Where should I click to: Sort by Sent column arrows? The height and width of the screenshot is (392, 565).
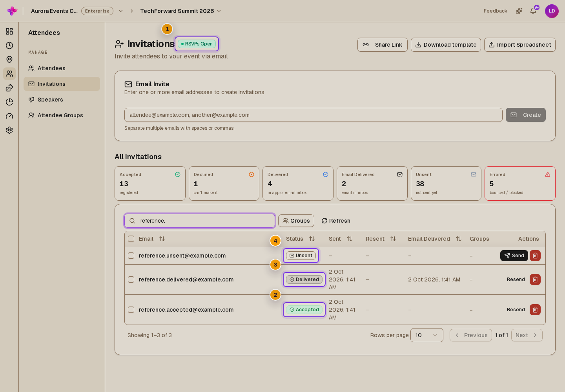coord(350,239)
